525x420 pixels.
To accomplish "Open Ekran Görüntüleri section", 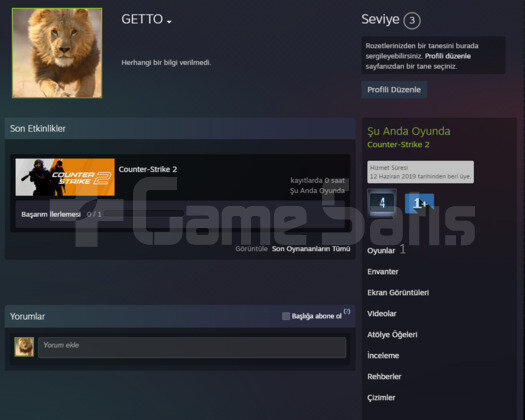I will pos(398,292).
